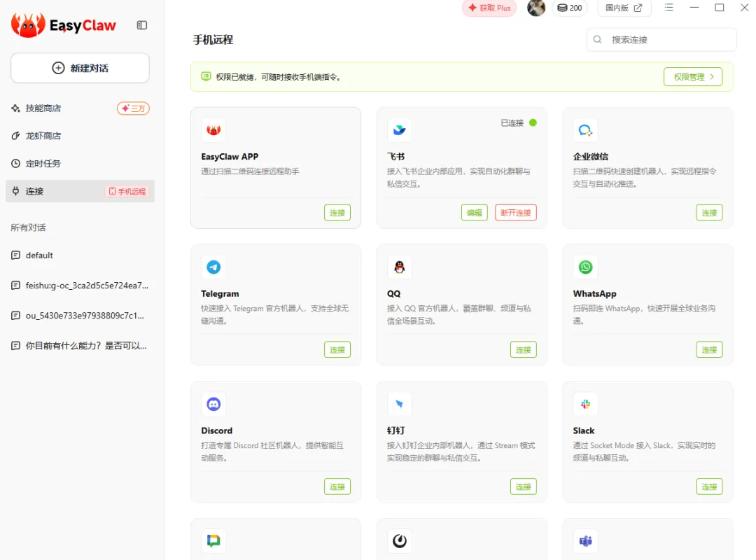Open the list menu icon in title bar

668,7
